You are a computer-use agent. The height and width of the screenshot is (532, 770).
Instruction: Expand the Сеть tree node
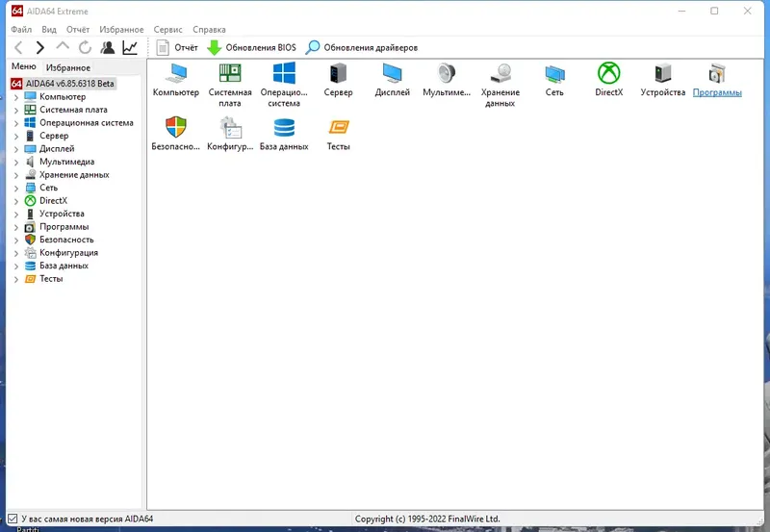(x=15, y=188)
